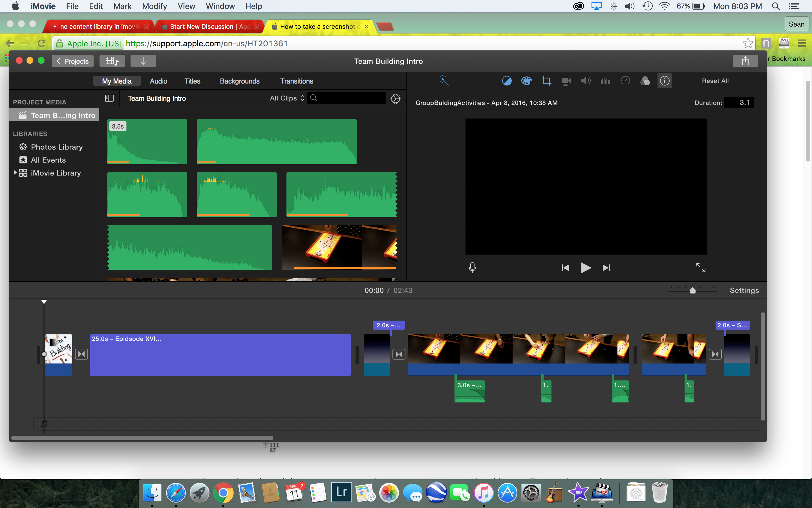
Task: Switch to Audio tab
Action: [x=158, y=81]
